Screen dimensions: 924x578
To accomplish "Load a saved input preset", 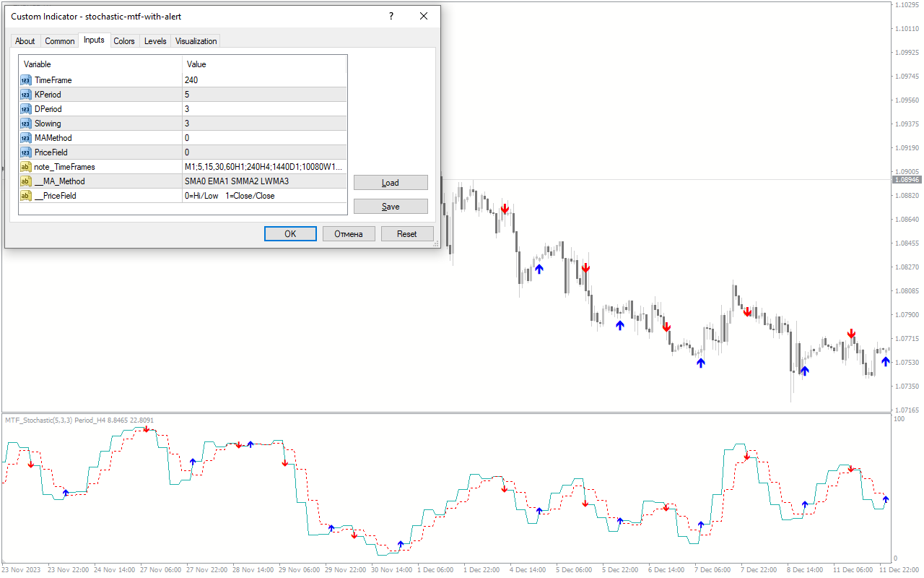I will pyautogui.click(x=391, y=183).
